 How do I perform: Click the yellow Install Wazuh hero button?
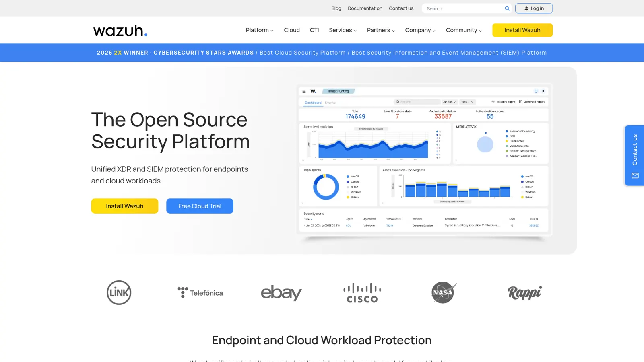point(125,206)
